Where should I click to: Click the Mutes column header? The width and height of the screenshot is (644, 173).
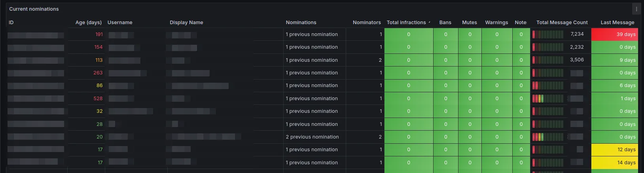point(470,23)
